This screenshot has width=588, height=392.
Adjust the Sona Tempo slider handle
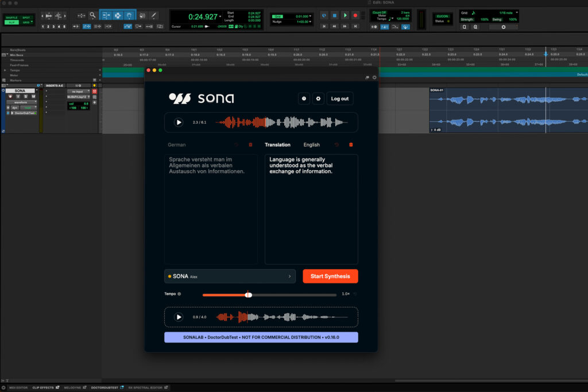tap(248, 295)
